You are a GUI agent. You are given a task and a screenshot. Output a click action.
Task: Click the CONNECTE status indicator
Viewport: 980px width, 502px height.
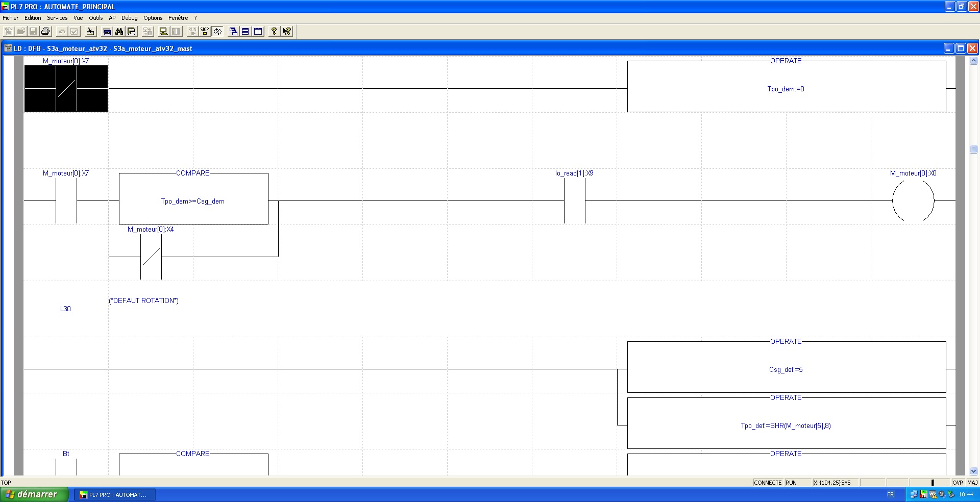pos(768,483)
